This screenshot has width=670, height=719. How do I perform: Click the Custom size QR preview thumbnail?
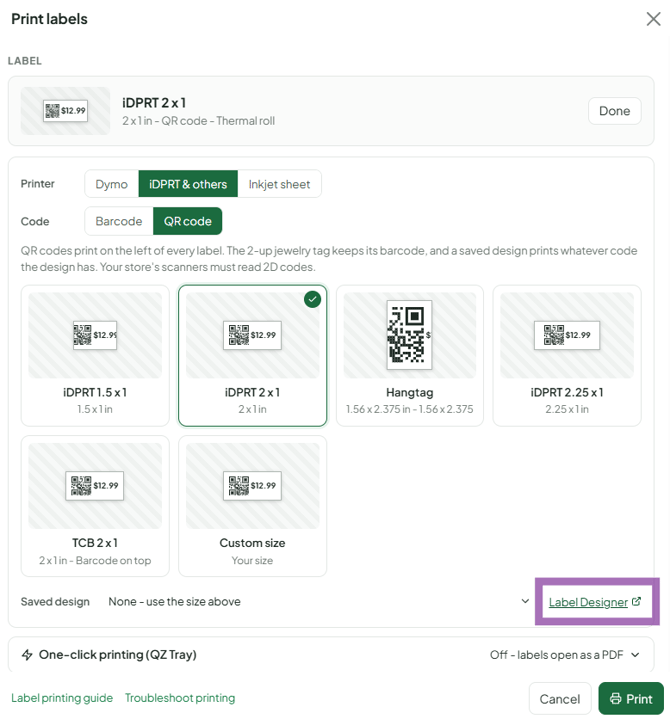(252, 486)
